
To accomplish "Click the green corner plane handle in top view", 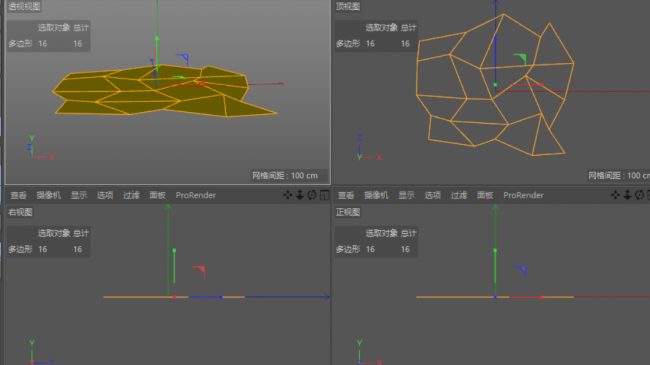I will coord(520,59).
